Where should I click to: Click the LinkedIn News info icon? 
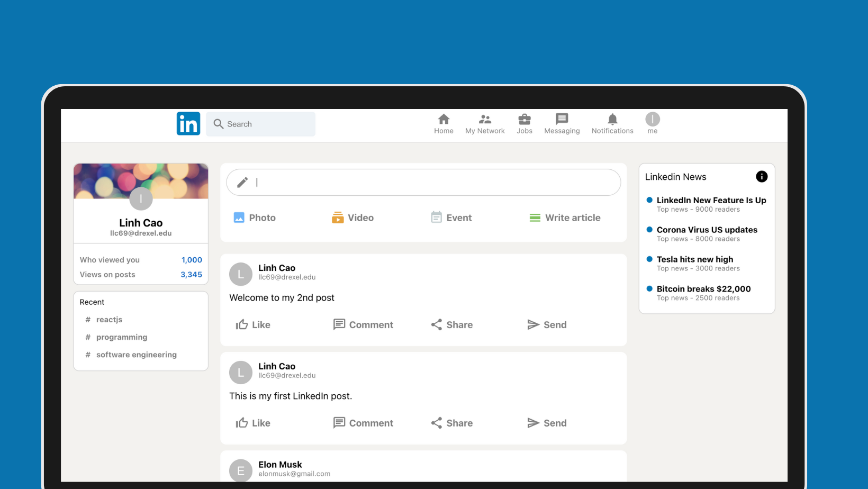click(x=762, y=177)
